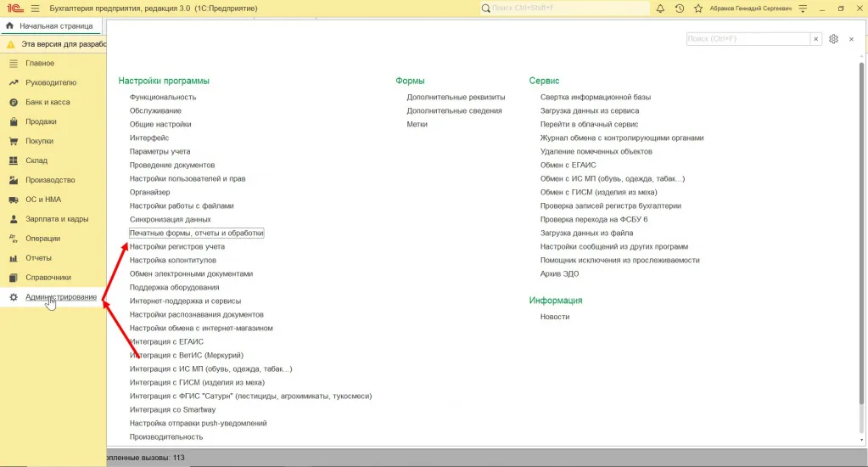Click the section menu vertical scrollbar

861,233
